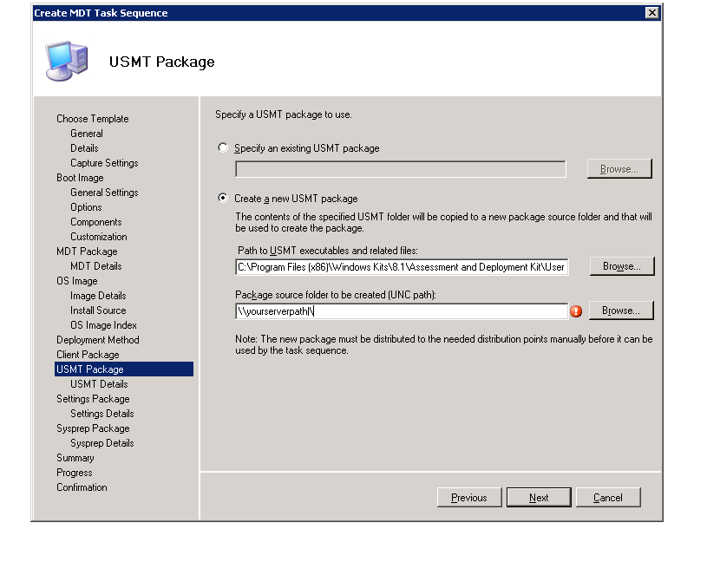Click the Path to USMT executables field

click(x=401, y=267)
